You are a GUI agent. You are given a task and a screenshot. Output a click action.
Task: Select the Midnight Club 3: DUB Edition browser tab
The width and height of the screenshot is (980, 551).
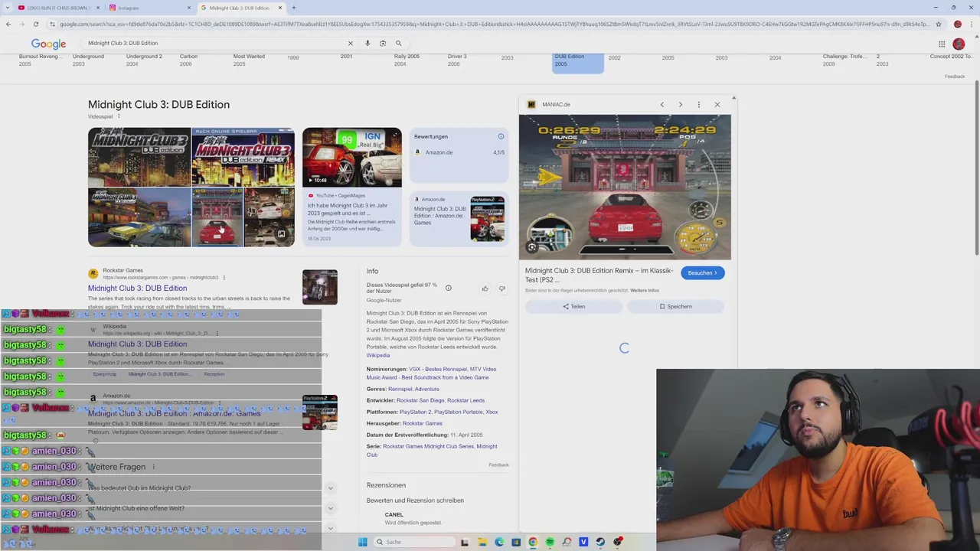(241, 8)
